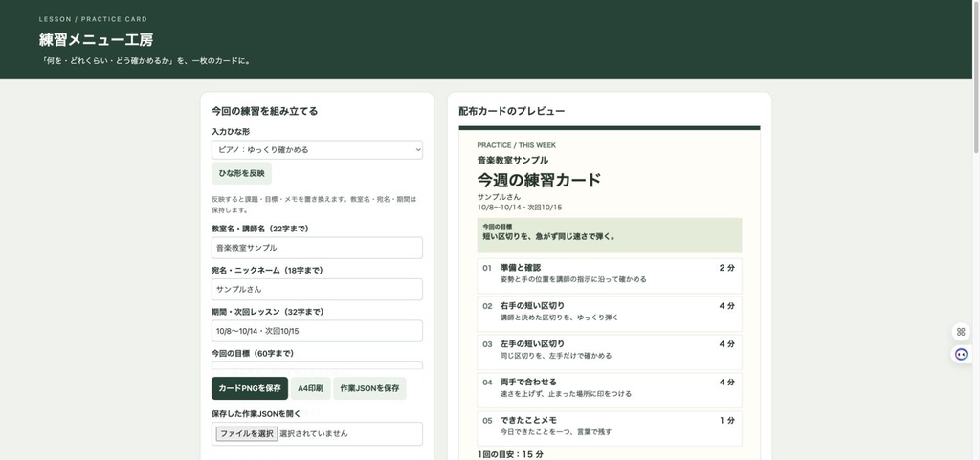Select the 両手で合わせる practice step card
The height and width of the screenshot is (460, 980).
pos(610,390)
